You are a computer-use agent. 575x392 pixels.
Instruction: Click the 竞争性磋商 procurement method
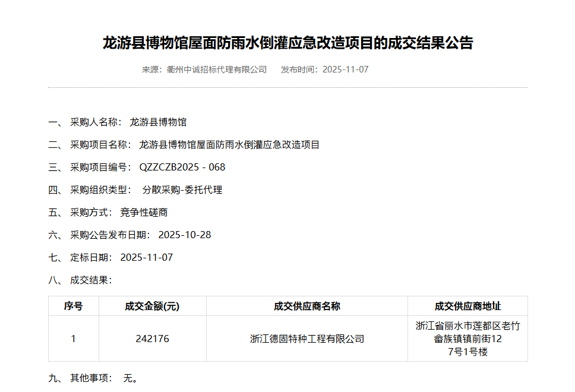click(144, 213)
